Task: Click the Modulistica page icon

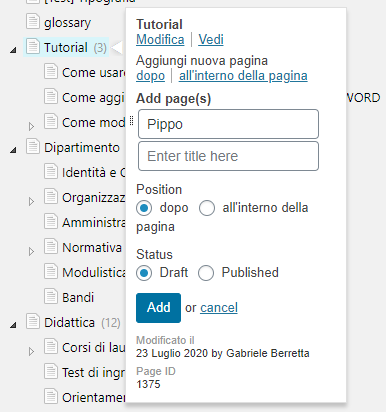Action: 51,271
